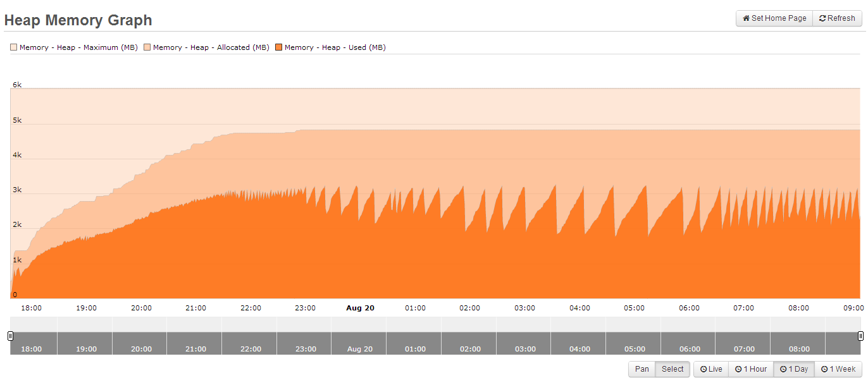
Task: Click the left handle of the range selector
Action: point(10,336)
